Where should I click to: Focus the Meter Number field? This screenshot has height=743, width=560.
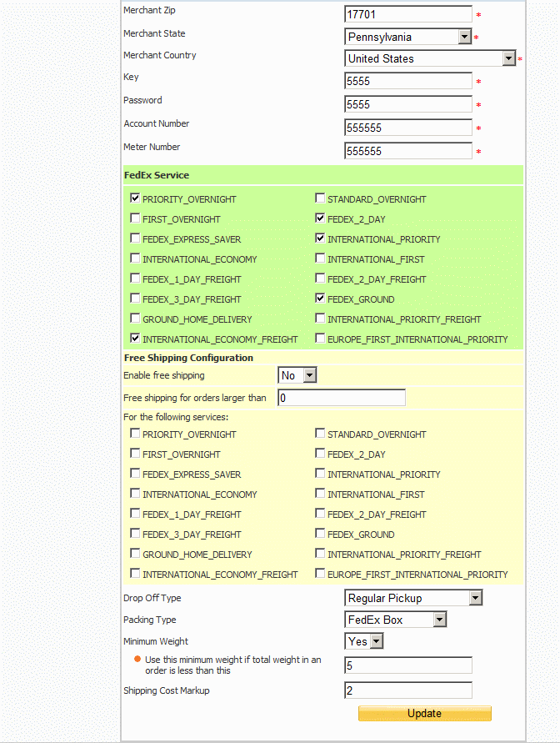(408, 151)
